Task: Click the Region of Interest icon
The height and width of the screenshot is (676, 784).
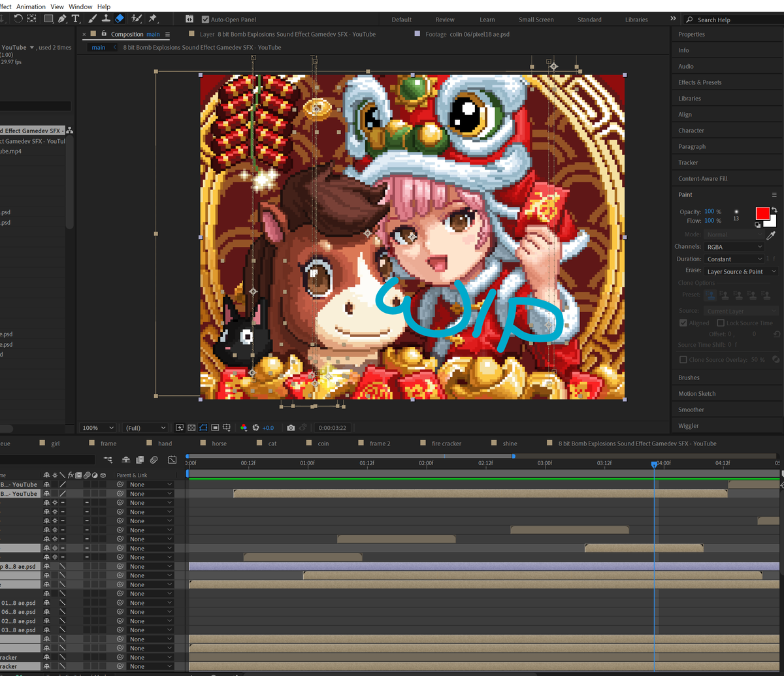Action: (x=215, y=428)
